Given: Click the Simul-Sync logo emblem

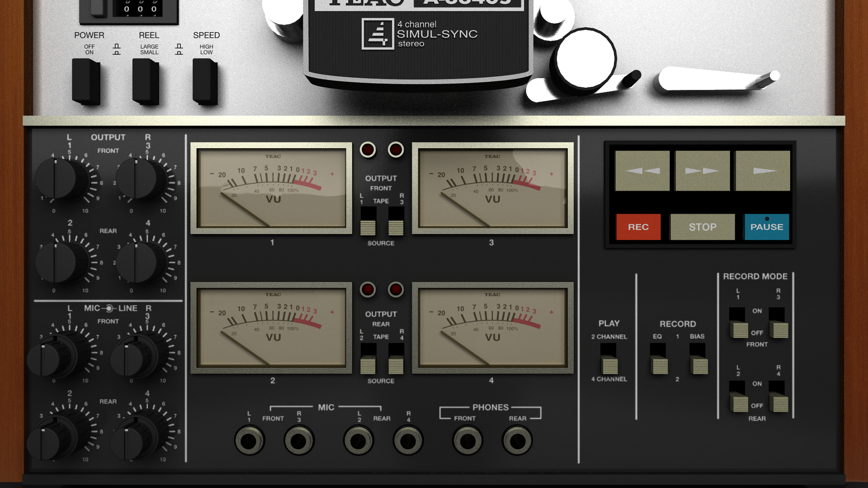Looking at the screenshot, I should (x=378, y=34).
